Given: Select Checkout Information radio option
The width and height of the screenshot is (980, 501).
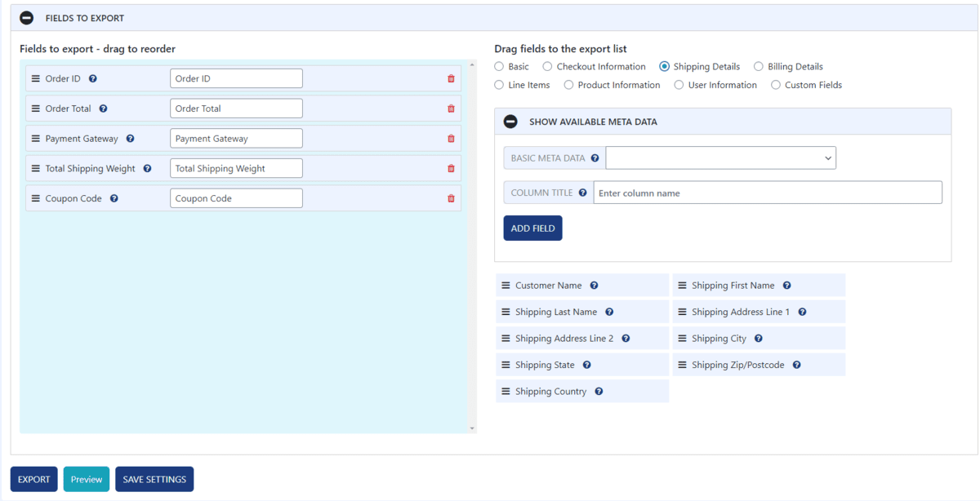Looking at the screenshot, I should 547,67.
